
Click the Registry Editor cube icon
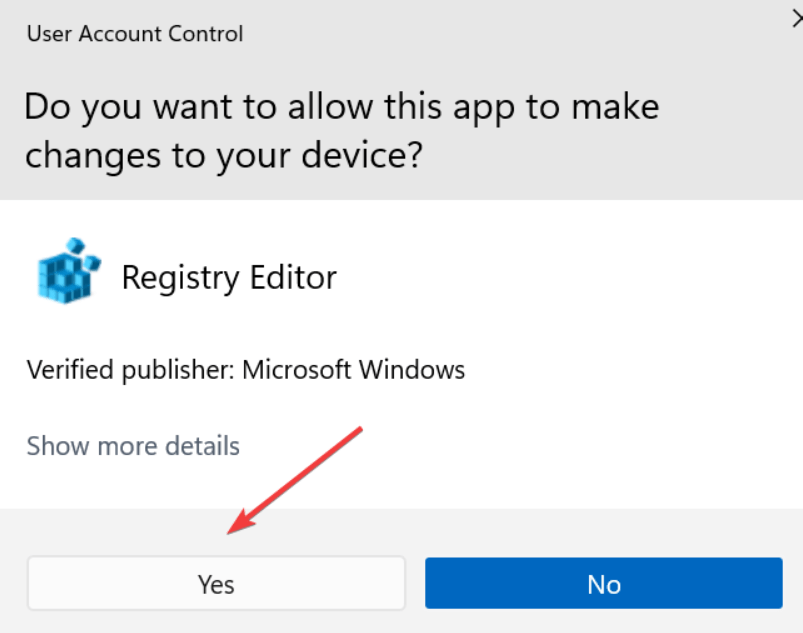(68, 271)
